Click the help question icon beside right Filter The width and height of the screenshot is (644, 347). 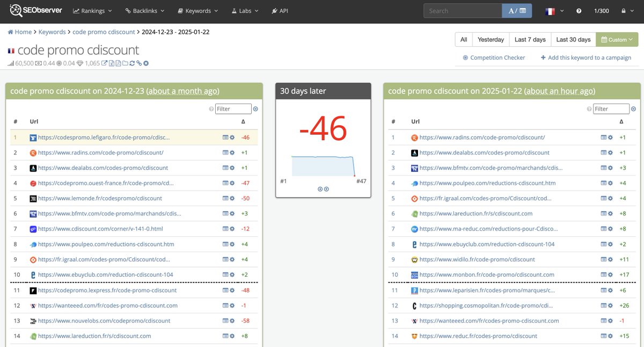tap(589, 109)
